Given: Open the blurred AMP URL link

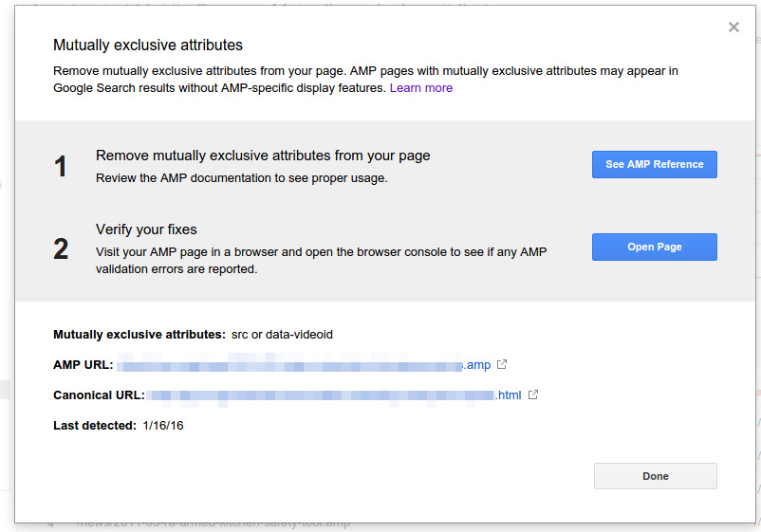Looking at the screenshot, I should pos(304,365).
